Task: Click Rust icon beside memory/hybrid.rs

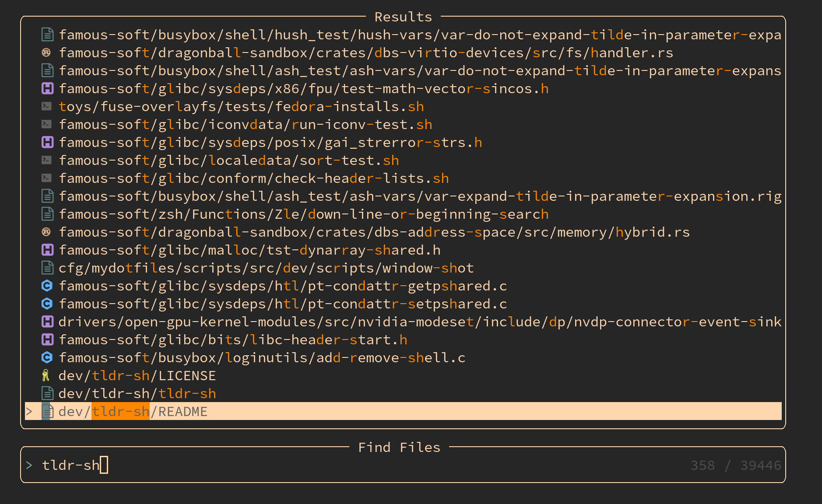Action: point(46,232)
